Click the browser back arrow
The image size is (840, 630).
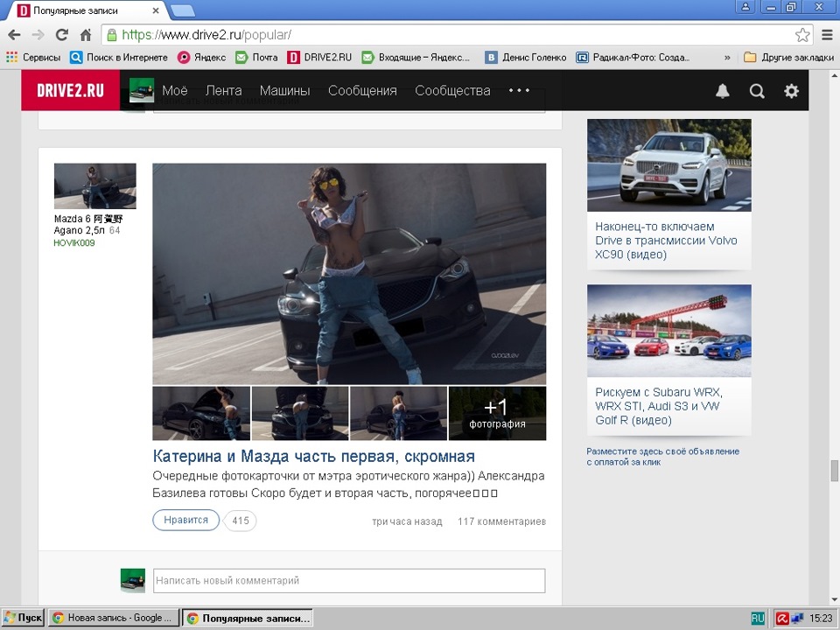pos(15,35)
